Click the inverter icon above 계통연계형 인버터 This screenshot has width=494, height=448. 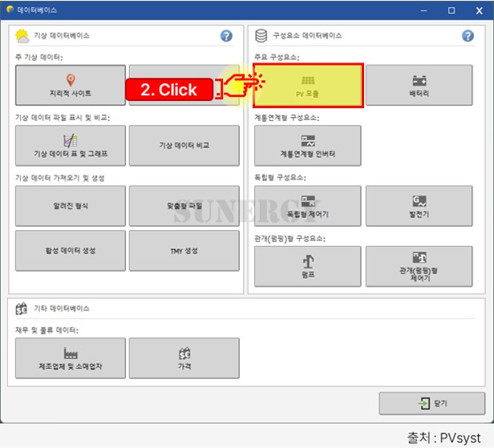(x=308, y=141)
